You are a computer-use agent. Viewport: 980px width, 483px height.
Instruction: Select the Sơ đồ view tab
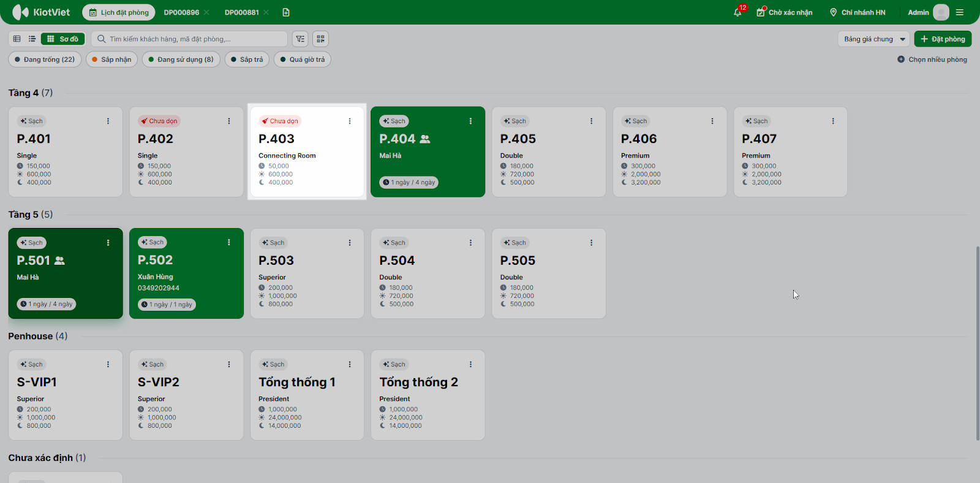pos(63,39)
